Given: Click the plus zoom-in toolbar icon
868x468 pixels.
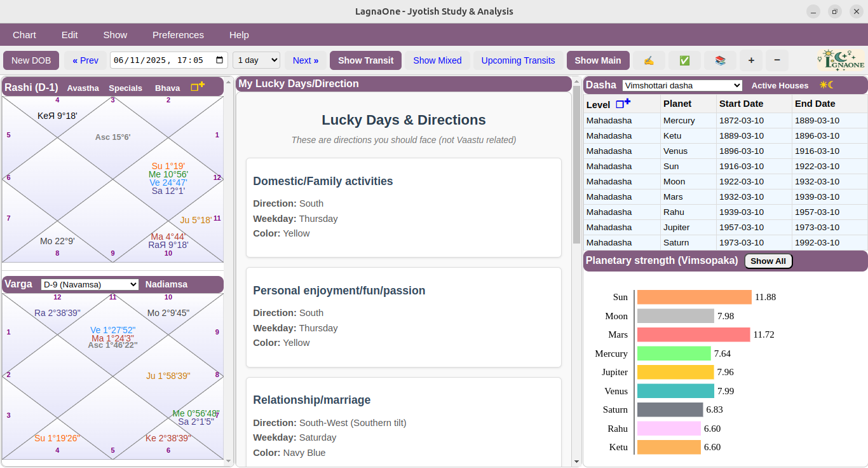Looking at the screenshot, I should tap(750, 60).
